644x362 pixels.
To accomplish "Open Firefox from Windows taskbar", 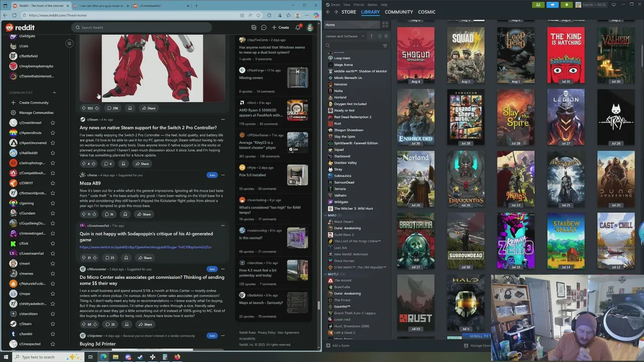I will pyautogui.click(x=177, y=357).
